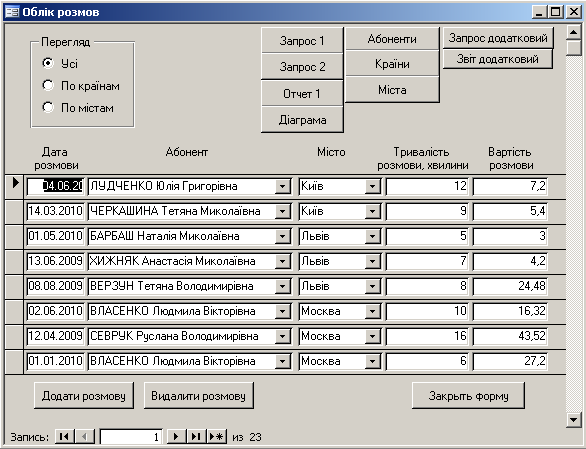Click Додати розмову button

click(84, 396)
